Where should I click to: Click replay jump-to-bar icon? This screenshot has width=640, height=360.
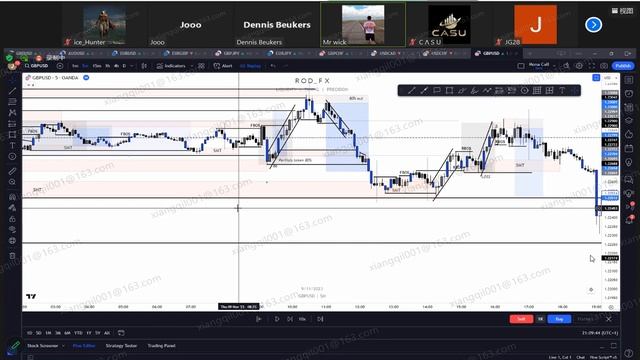click(x=259, y=319)
